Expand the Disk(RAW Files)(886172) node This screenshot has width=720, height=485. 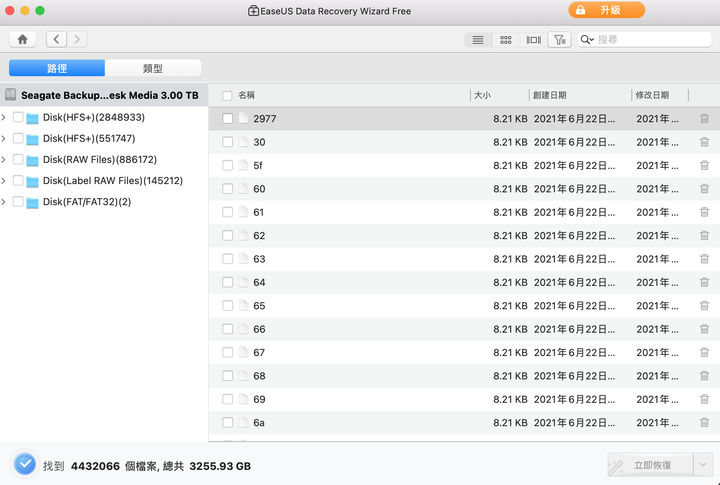tap(4, 160)
